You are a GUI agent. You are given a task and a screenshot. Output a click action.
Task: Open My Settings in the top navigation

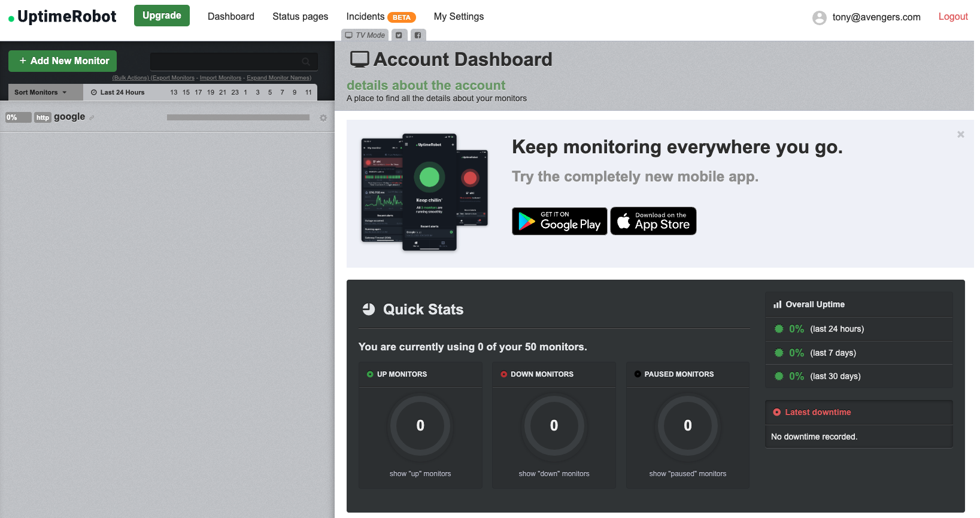(x=459, y=17)
